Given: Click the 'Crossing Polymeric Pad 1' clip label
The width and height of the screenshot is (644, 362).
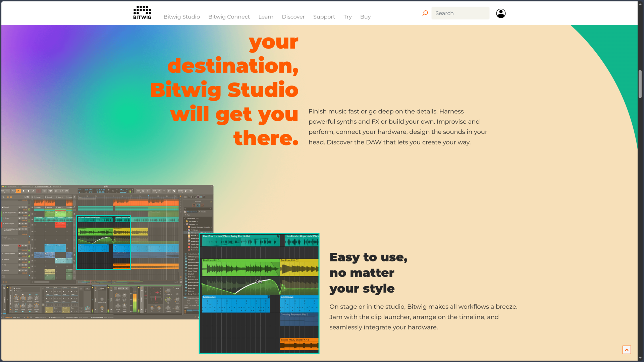Looking at the screenshot, I should [294, 314].
